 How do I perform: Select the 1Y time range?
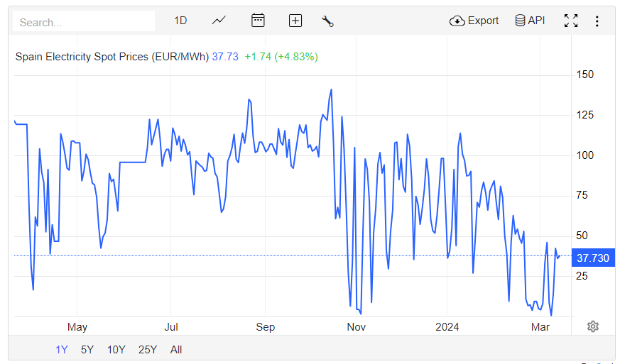click(x=62, y=350)
